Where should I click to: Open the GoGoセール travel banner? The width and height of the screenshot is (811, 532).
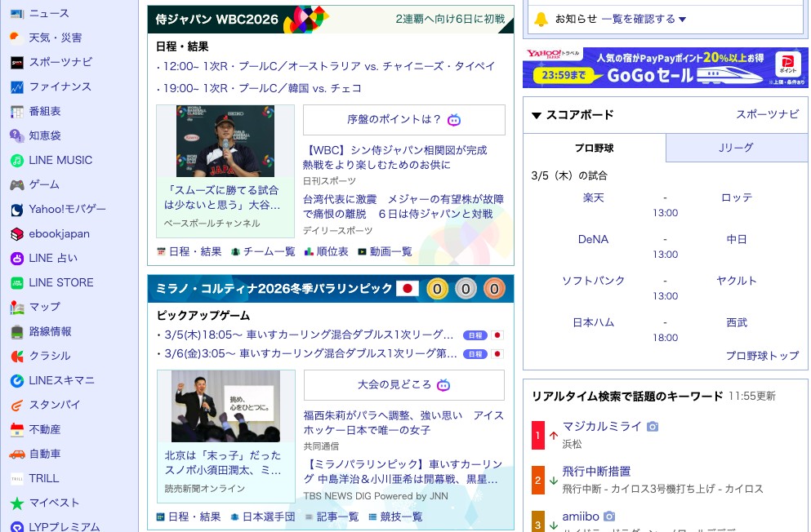(664, 68)
